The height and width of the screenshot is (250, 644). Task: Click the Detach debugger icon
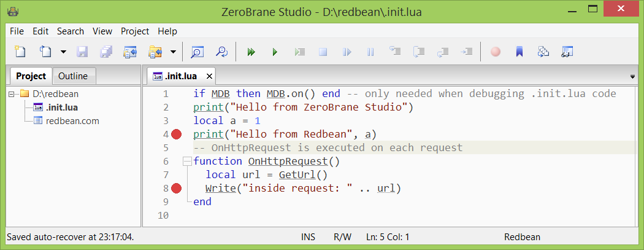coord(347,52)
